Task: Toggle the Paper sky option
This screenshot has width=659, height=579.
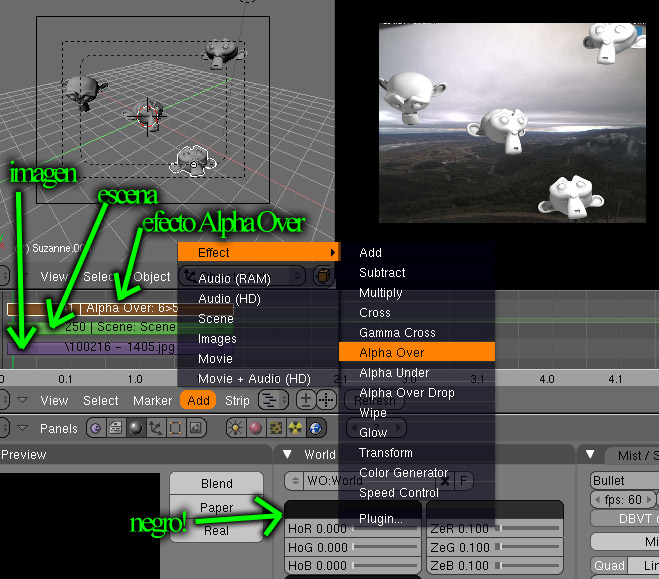Action: click(x=216, y=507)
